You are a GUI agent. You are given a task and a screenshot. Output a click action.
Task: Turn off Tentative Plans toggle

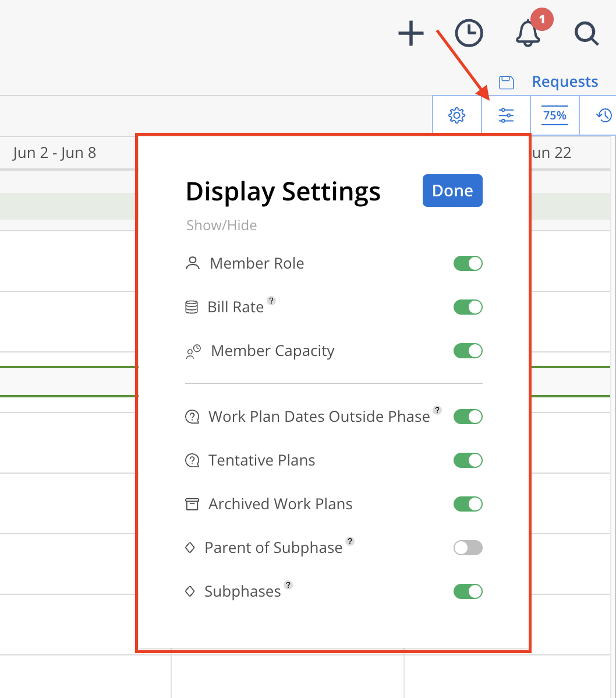click(x=468, y=460)
